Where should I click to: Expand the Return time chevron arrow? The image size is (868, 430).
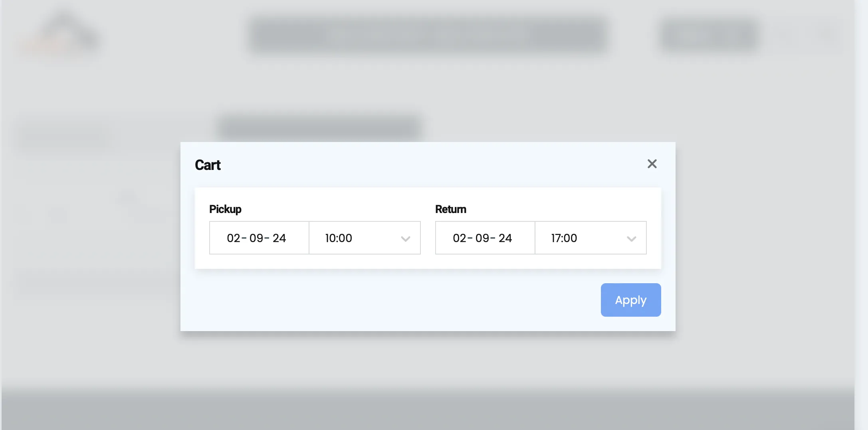point(631,239)
